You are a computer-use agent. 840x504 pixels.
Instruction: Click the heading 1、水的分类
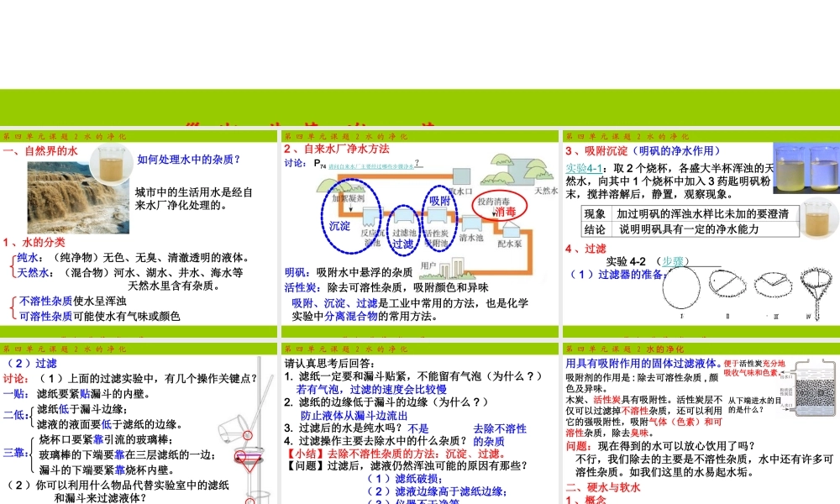[x=34, y=242]
